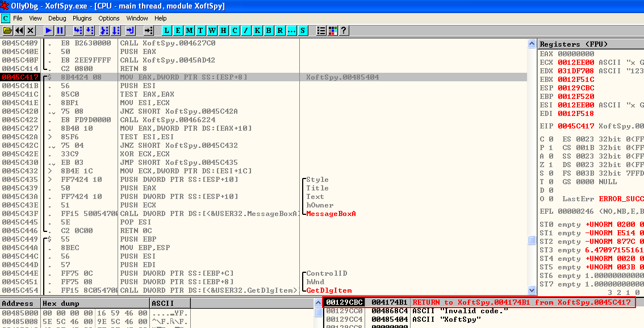Click the Address column header in dump

20,304
